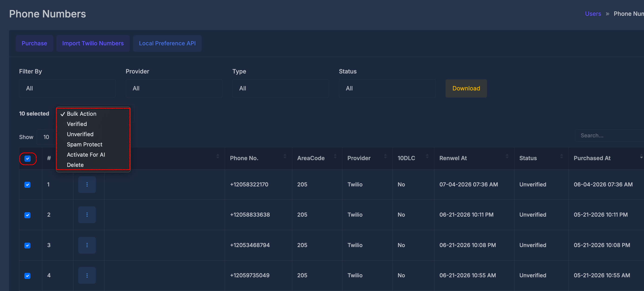Choose Verified from bulk action list
Viewport: 644px width, 291px height.
pyautogui.click(x=93, y=124)
